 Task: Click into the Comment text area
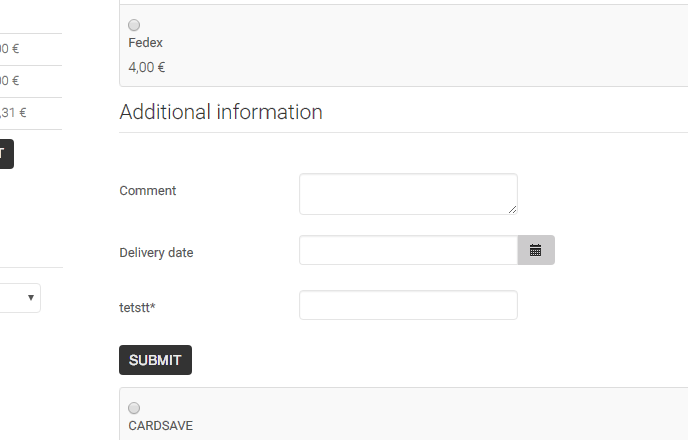pyautogui.click(x=408, y=193)
